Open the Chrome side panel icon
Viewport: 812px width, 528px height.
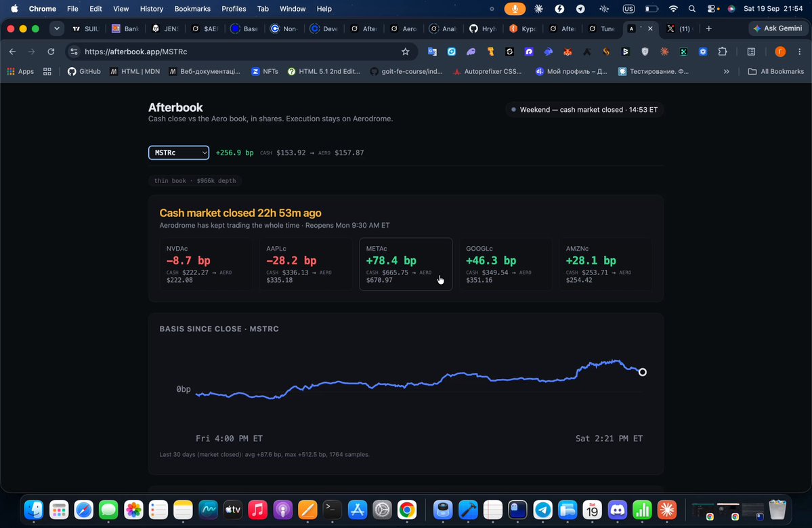pyautogui.click(x=752, y=52)
